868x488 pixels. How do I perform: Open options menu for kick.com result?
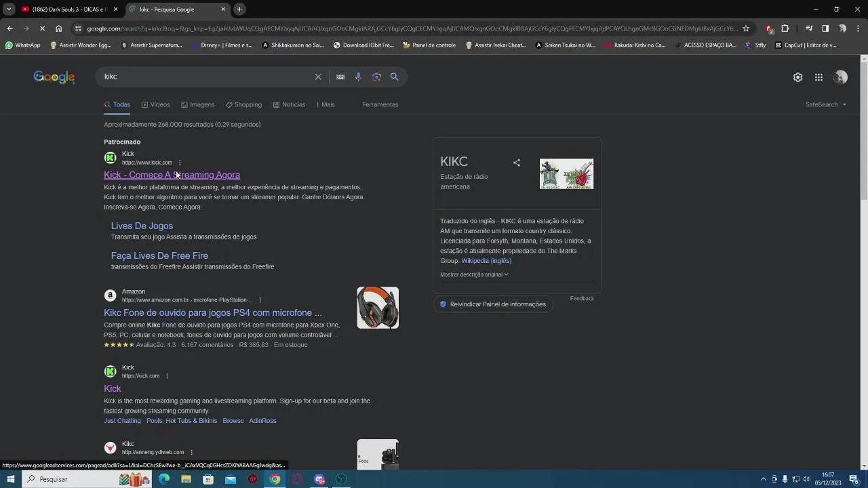(167, 375)
